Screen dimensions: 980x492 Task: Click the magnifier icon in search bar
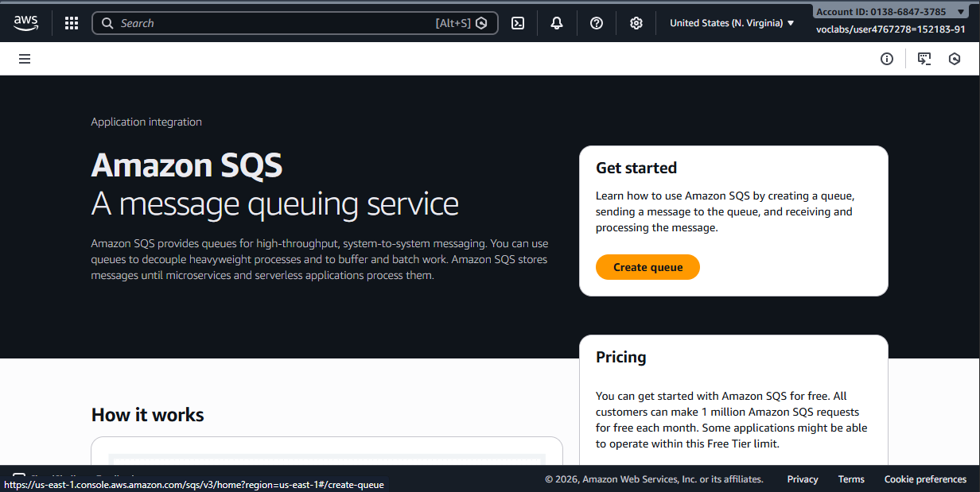tap(107, 23)
